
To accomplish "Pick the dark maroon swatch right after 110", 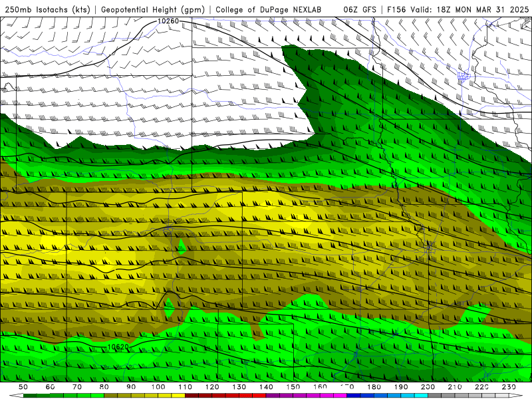I will coord(192,396).
